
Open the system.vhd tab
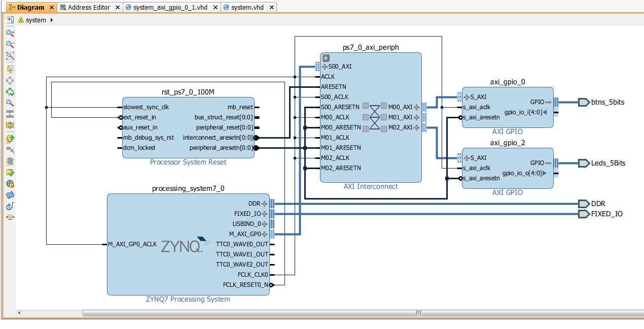(246, 8)
